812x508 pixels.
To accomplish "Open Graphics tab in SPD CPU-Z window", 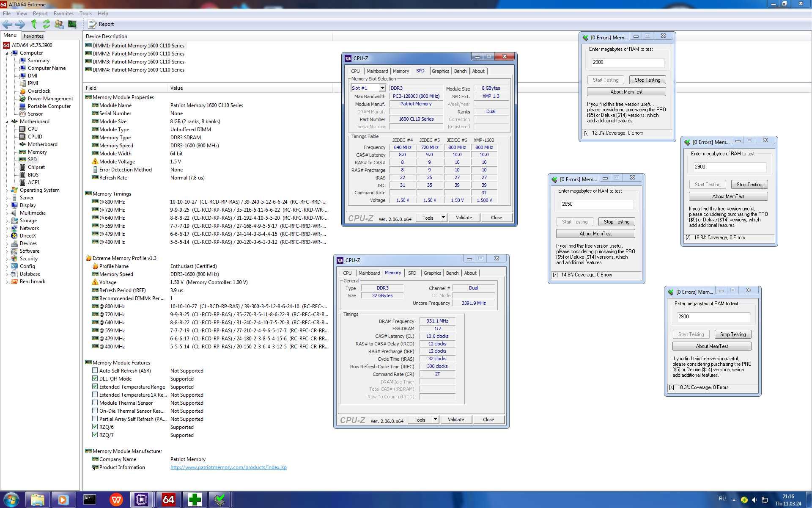I will [440, 71].
